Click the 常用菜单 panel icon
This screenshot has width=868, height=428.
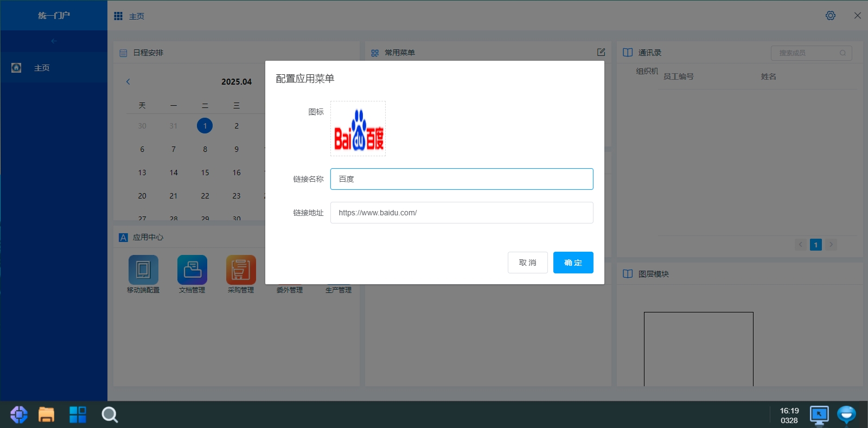[x=375, y=53]
